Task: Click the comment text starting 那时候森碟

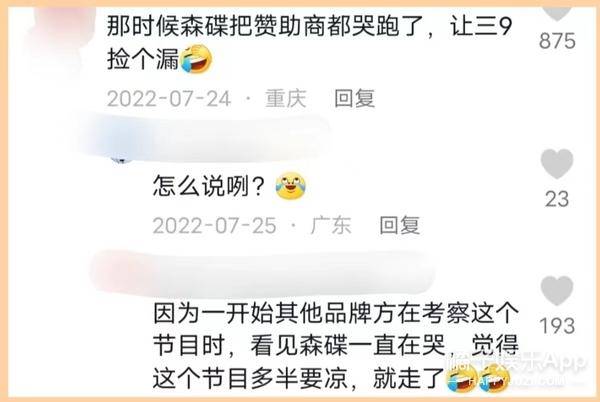Action: (x=309, y=43)
